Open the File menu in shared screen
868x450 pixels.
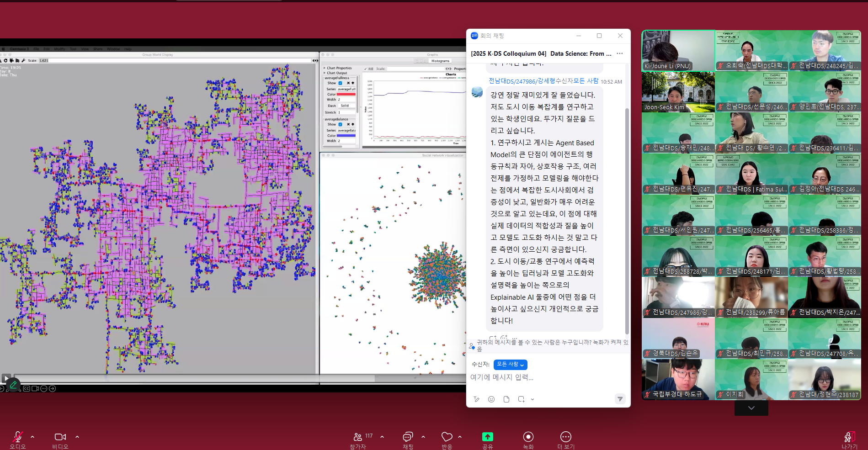(x=36, y=49)
